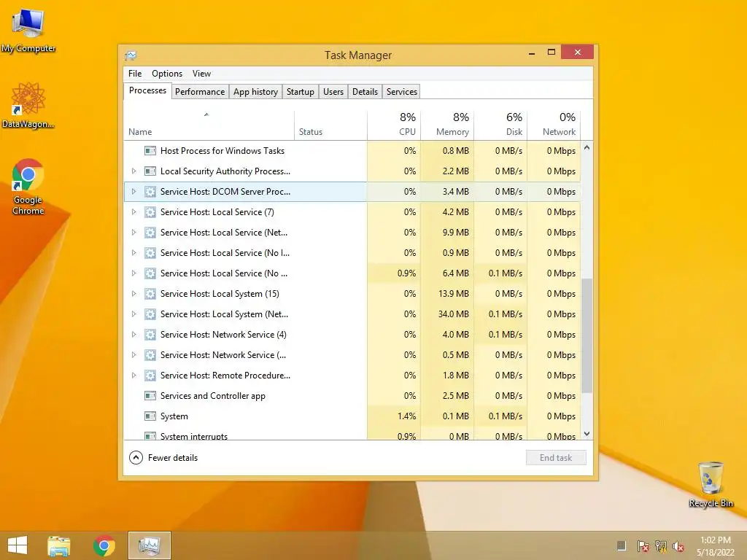Open the muted volume tray icon
The image size is (747, 560).
[x=678, y=546]
